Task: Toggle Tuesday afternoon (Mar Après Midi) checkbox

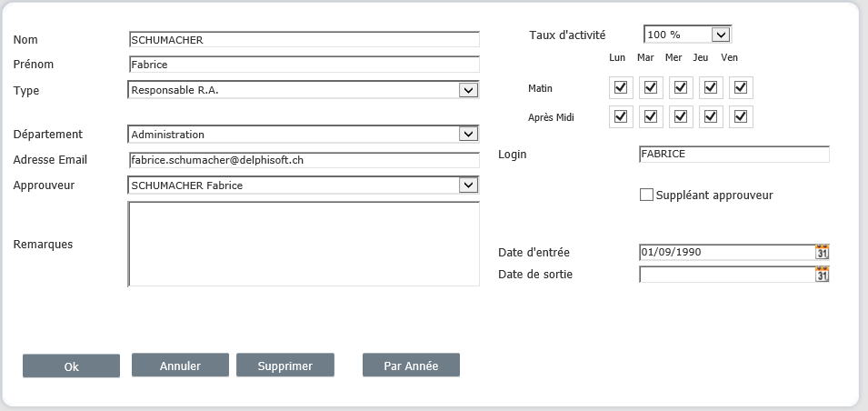Action: click(x=651, y=117)
